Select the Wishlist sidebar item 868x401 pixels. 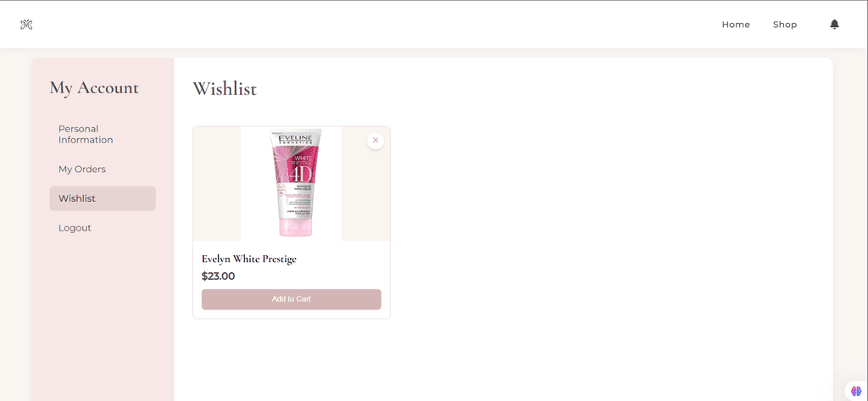tap(103, 198)
